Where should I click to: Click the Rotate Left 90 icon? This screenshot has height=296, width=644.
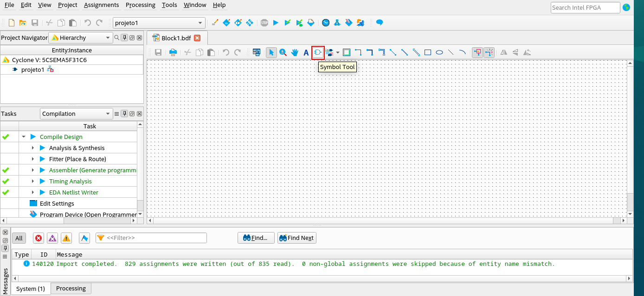(x=527, y=52)
